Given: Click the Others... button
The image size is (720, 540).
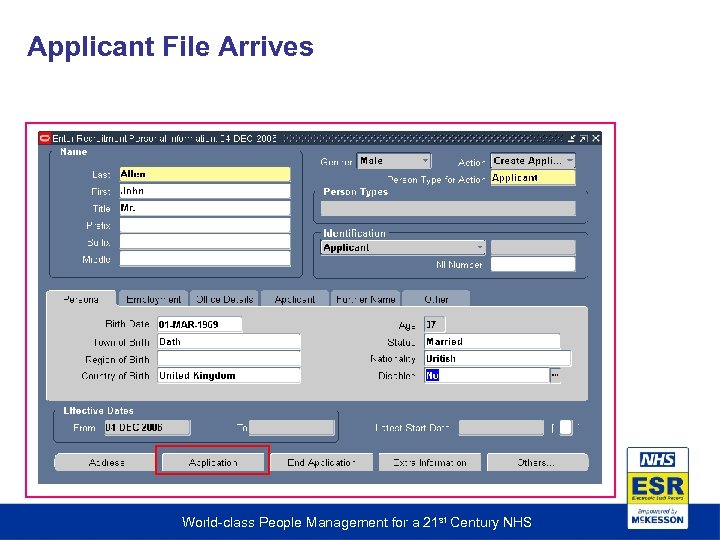Looking at the screenshot, I should pyautogui.click(x=537, y=462).
